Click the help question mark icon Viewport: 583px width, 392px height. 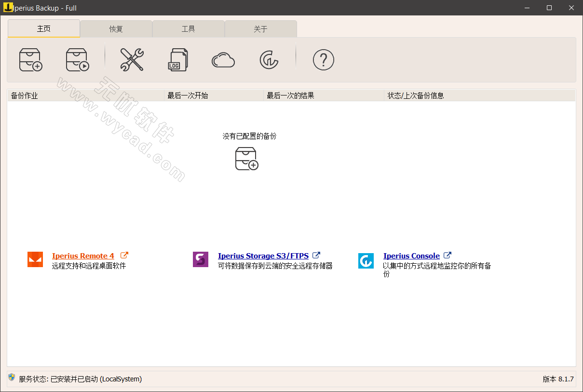tap(324, 59)
